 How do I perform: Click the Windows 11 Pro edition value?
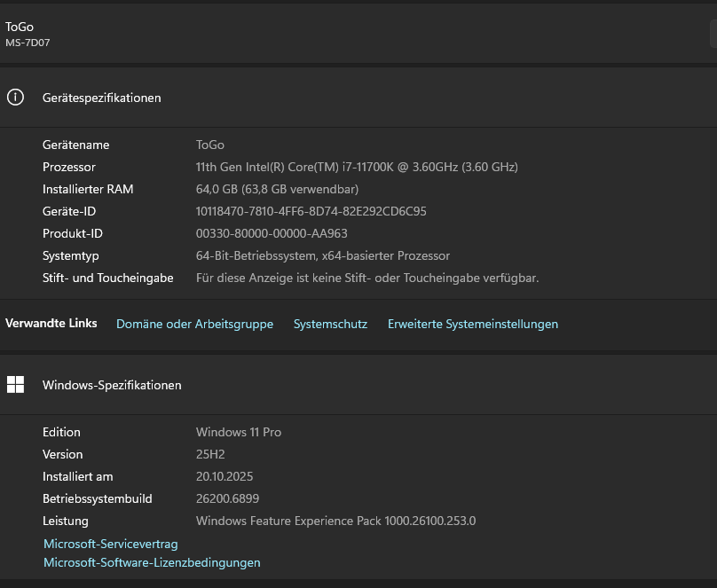tap(238, 432)
